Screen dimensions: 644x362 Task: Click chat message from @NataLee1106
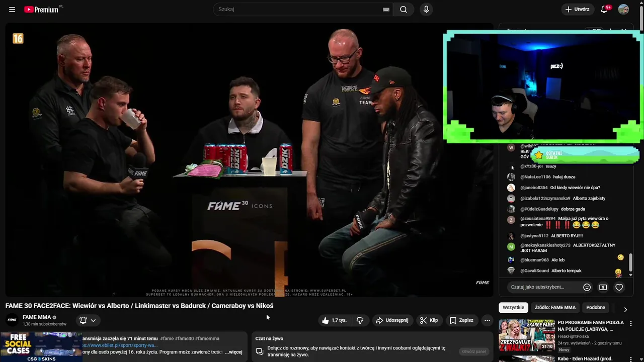tap(563, 177)
